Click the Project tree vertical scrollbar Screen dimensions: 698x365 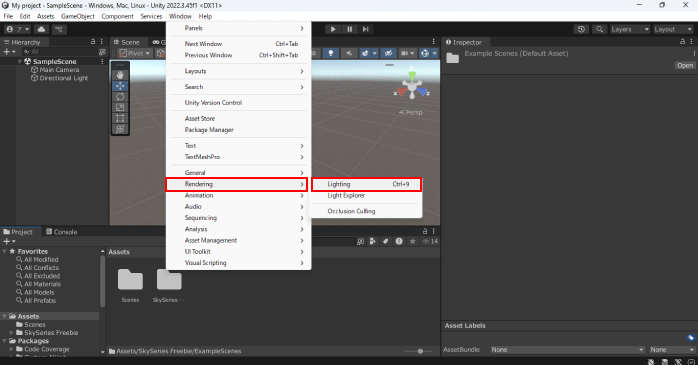(x=102, y=280)
